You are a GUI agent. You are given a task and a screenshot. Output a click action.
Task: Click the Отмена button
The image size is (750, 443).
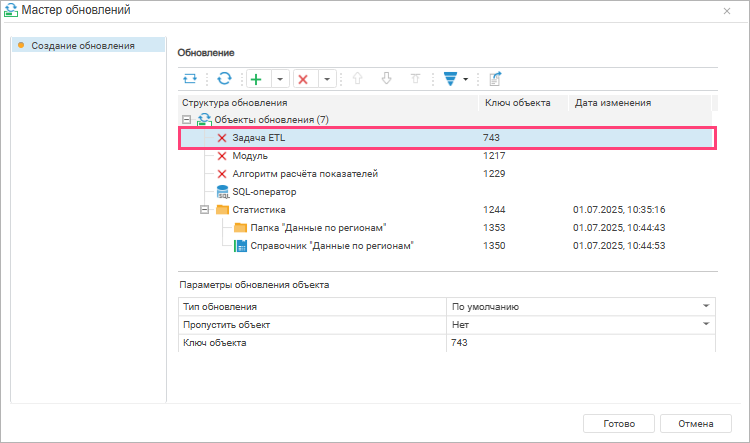pyautogui.click(x=695, y=423)
